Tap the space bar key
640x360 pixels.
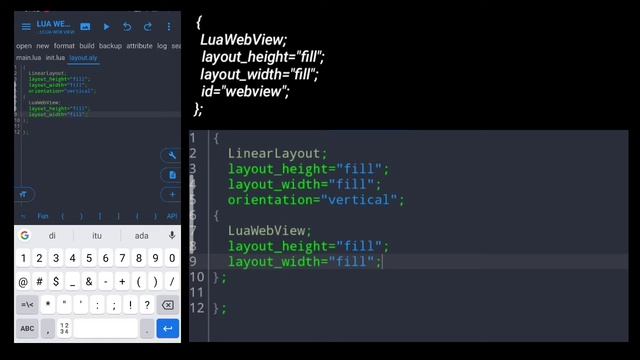click(106, 329)
